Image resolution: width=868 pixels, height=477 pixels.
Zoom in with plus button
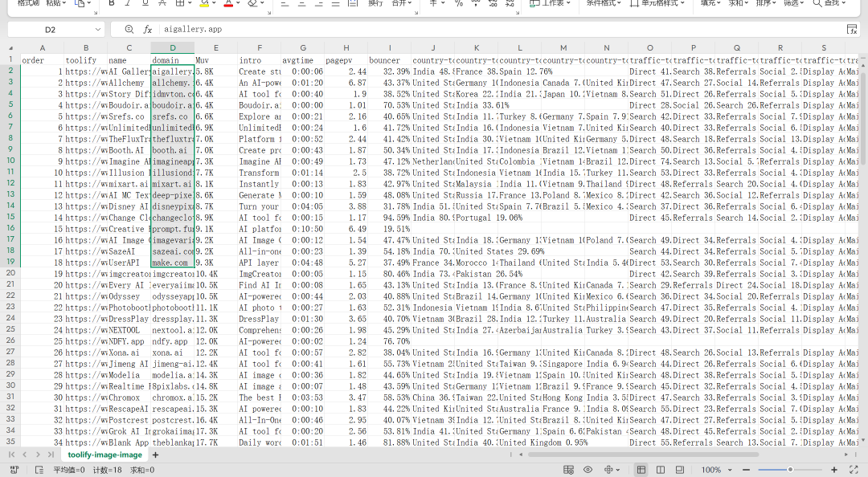(x=834, y=470)
